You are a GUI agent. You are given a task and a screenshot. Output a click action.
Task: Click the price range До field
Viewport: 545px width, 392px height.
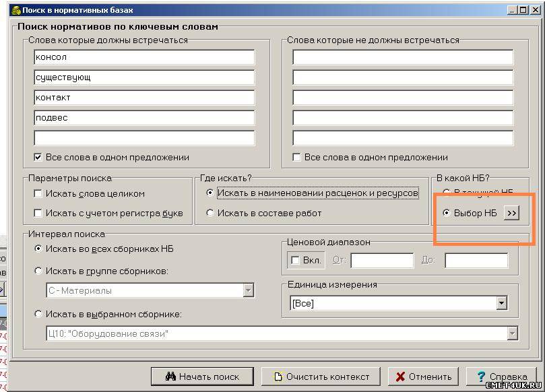(x=476, y=260)
